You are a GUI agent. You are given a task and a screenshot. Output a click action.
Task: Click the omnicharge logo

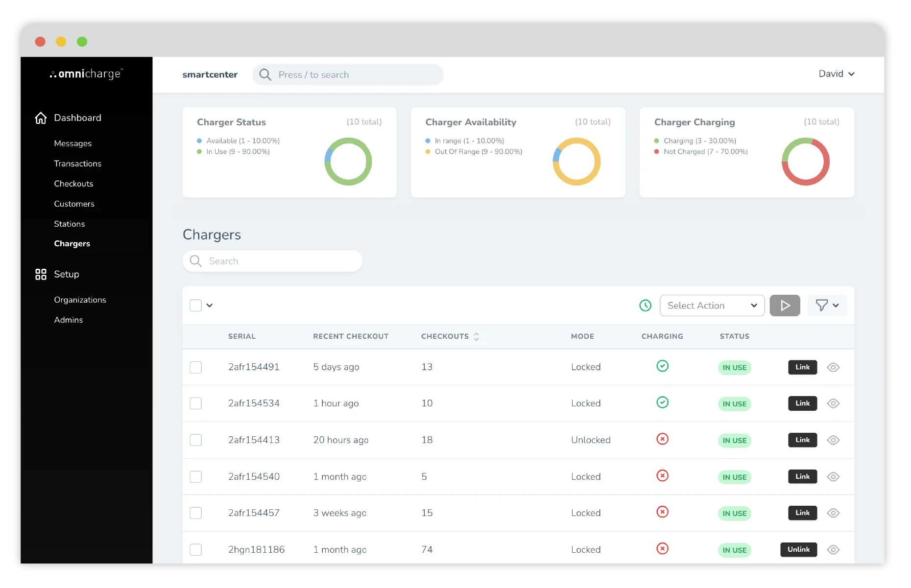[x=86, y=74]
